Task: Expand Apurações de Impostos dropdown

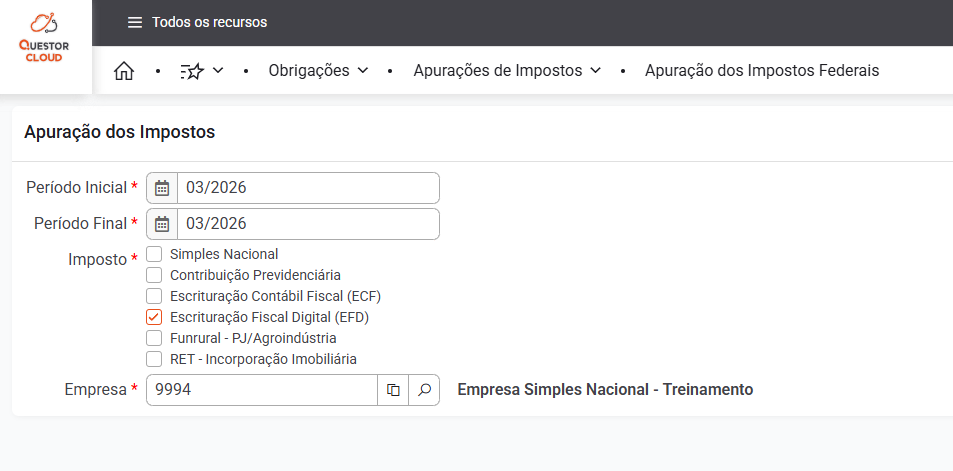Action: [506, 71]
